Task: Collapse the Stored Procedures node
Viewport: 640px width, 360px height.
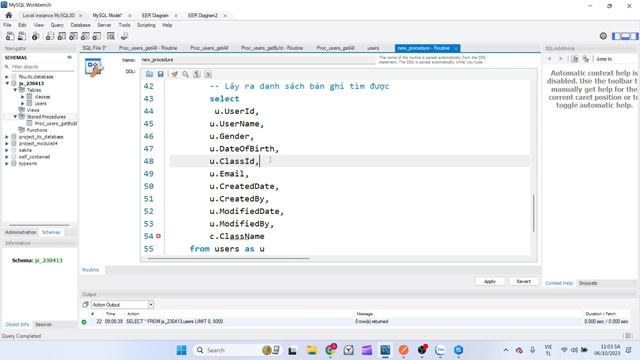Action: click(x=15, y=117)
